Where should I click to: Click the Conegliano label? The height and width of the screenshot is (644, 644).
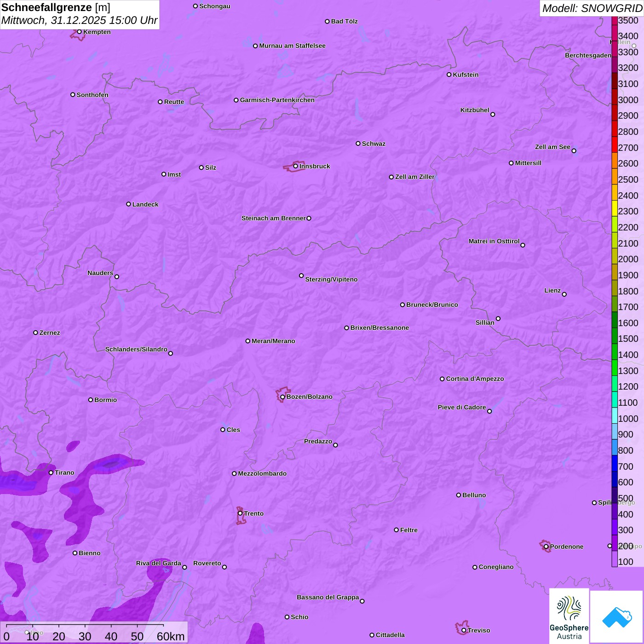(496, 567)
